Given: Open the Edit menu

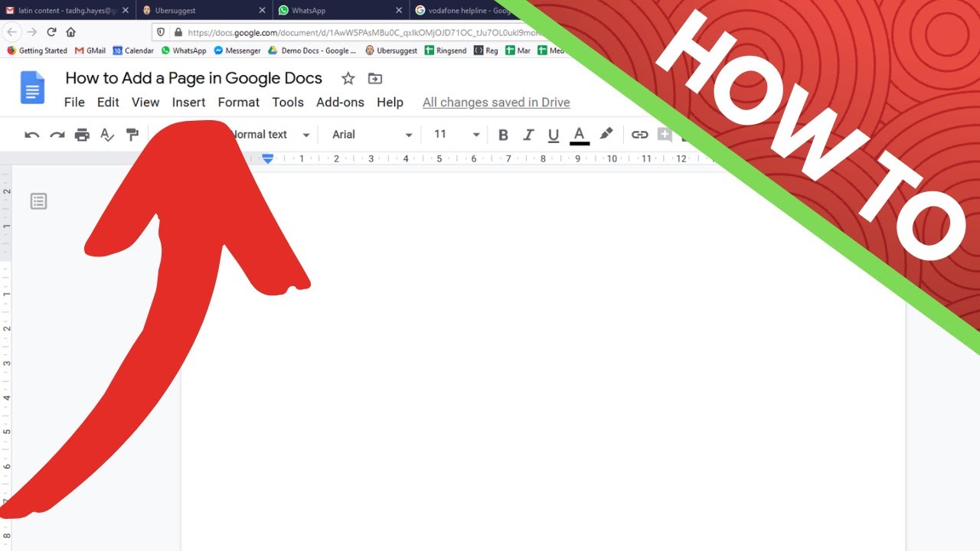Looking at the screenshot, I should pos(108,102).
